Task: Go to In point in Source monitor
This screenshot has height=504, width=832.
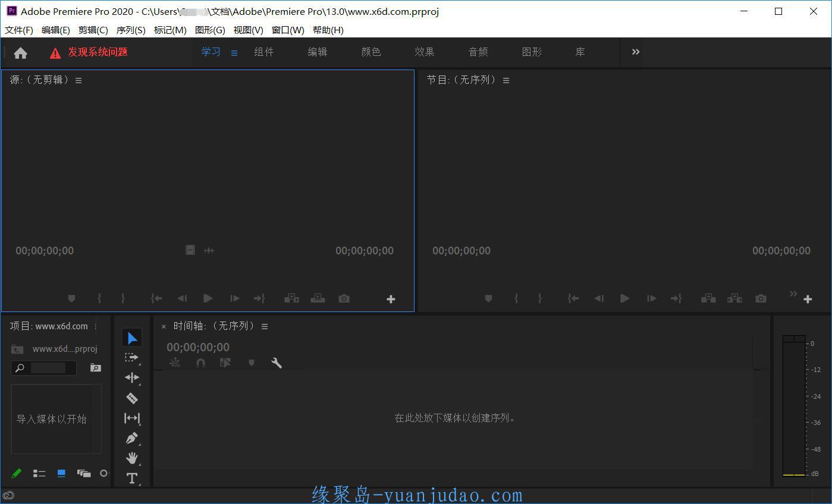Action: point(156,298)
